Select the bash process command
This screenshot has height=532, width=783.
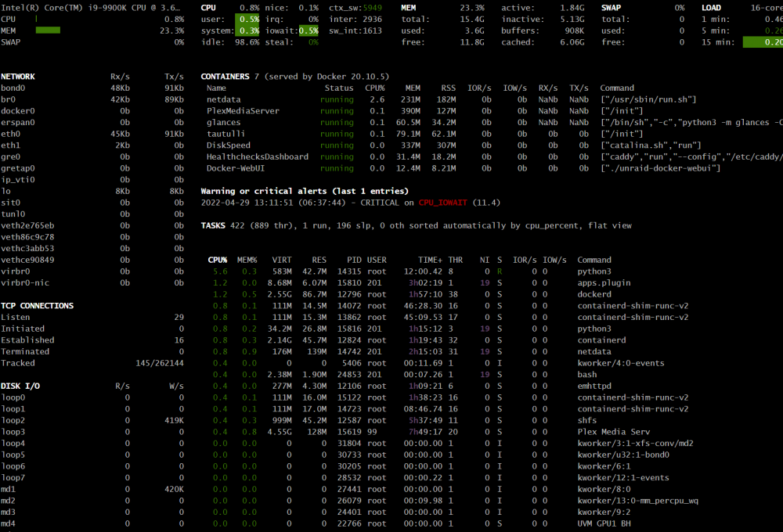pos(586,374)
